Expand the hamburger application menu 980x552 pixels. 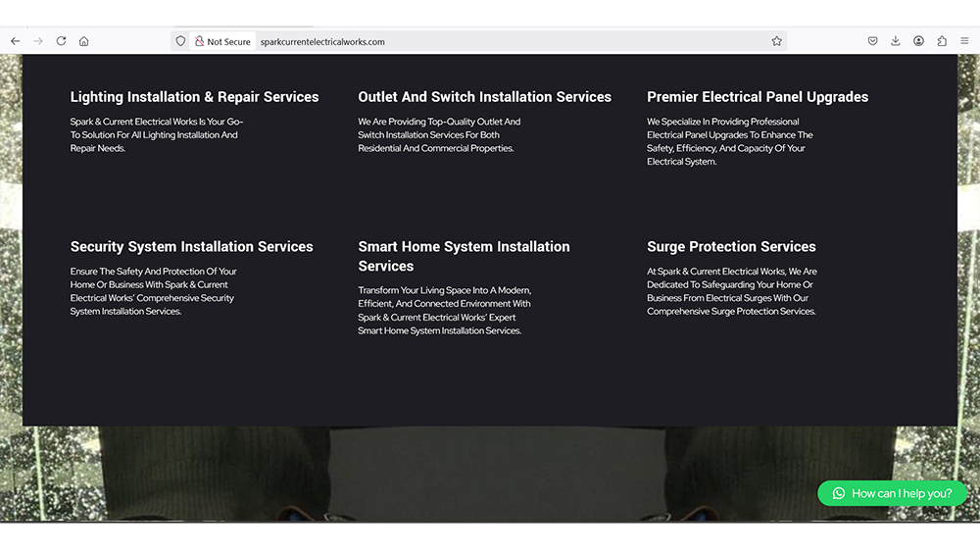(x=965, y=41)
